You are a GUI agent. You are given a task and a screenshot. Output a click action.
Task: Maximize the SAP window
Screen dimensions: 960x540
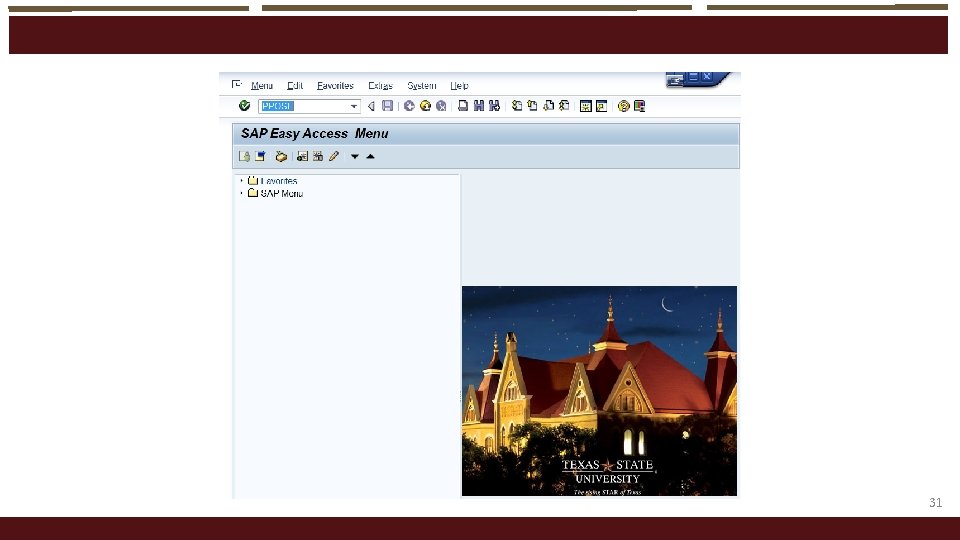coord(693,77)
